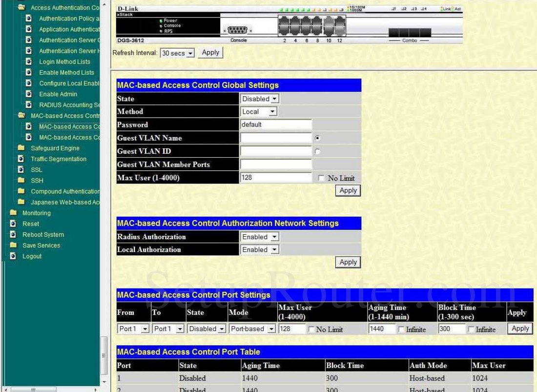The width and height of the screenshot is (537, 392).
Task: Apply the Authorization Network Settings
Action: coord(348,262)
